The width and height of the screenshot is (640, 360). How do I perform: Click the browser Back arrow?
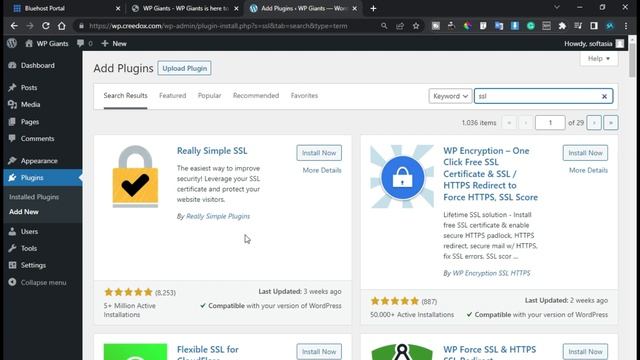(14, 26)
